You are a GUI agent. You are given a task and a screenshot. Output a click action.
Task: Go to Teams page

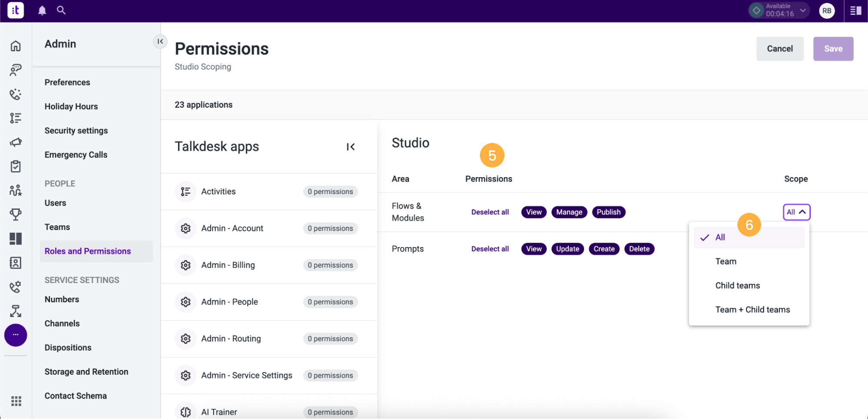pos(57,227)
